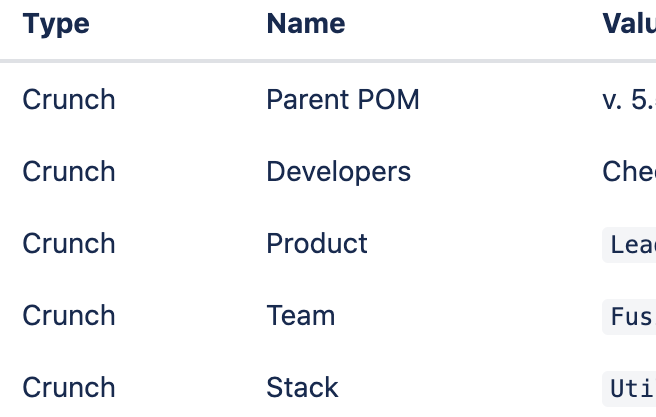Click the 'Uti' code tag in Stack row
This screenshot has width=656, height=417.
629,389
